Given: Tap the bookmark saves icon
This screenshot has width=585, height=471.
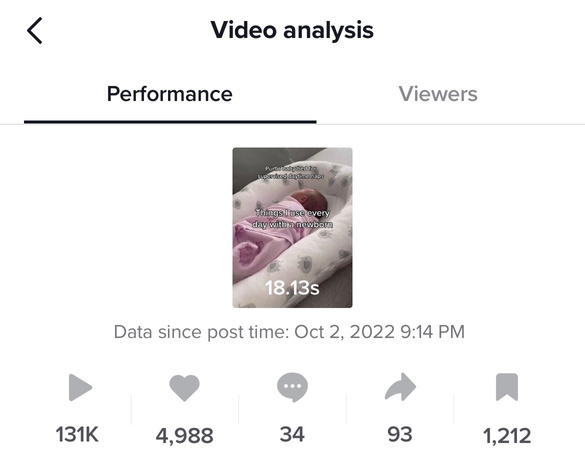Looking at the screenshot, I should pos(507,387).
